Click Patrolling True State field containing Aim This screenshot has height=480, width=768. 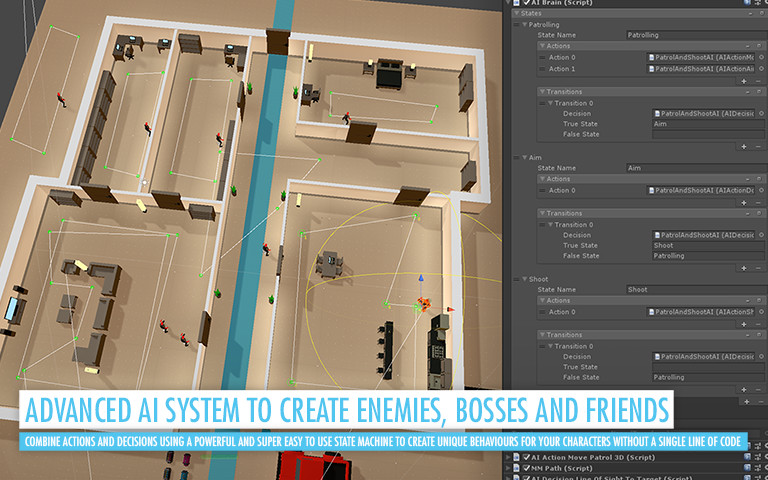[709, 124]
